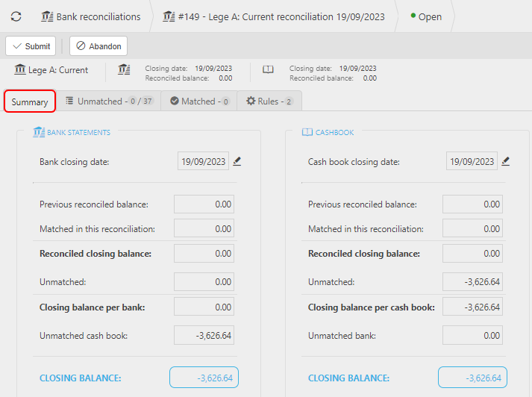This screenshot has height=397, width=532.
Task: Edit bank closing date pencil icon
Action: (x=237, y=161)
